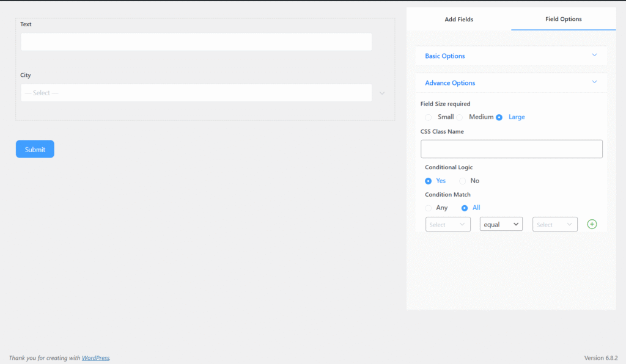Image resolution: width=626 pixels, height=364 pixels.
Task: Click the Submit button
Action: (x=35, y=149)
